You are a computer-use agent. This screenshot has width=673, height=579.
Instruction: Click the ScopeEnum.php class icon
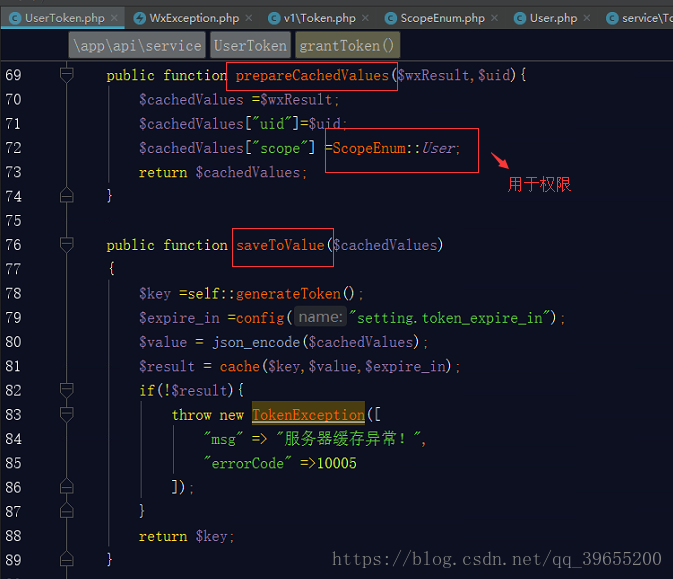391,18
